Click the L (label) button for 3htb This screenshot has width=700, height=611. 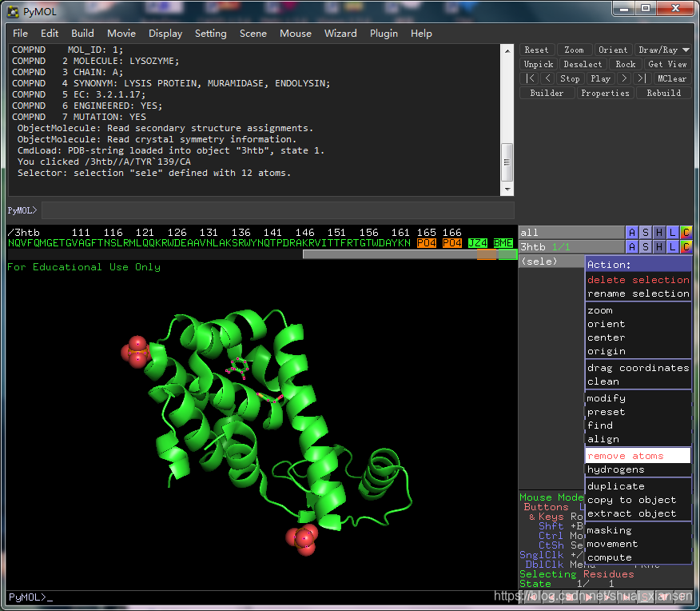point(673,247)
